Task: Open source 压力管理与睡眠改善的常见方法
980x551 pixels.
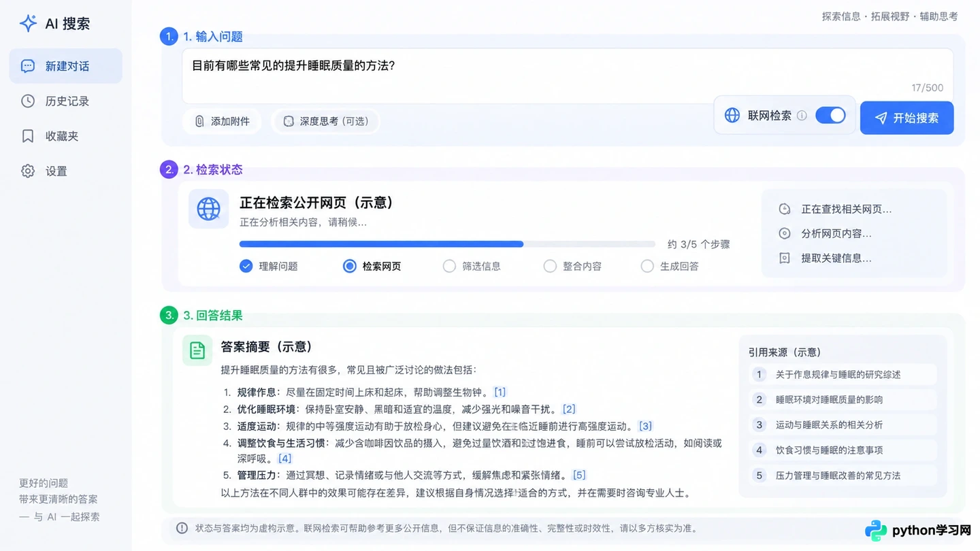Action: (843, 475)
